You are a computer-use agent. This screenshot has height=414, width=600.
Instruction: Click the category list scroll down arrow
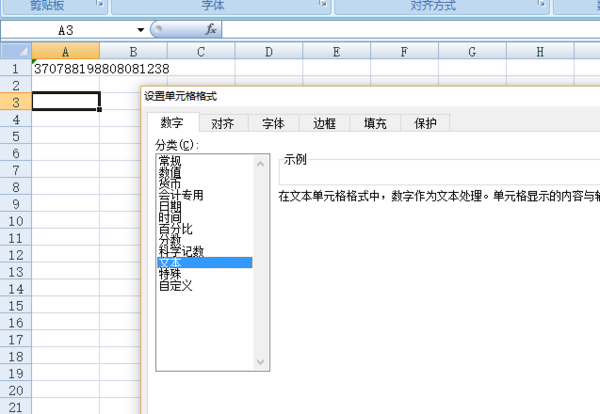(261, 362)
